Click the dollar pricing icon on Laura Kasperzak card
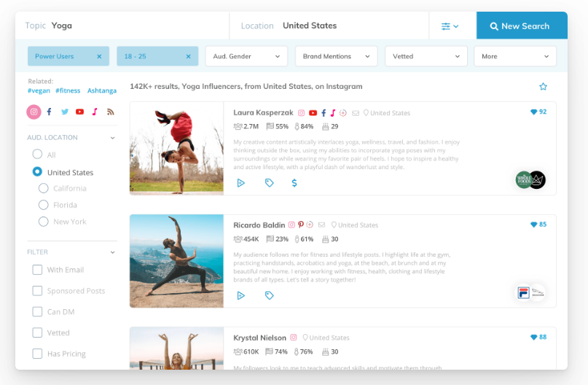Viewport: 588px width, 385px height. click(x=294, y=183)
